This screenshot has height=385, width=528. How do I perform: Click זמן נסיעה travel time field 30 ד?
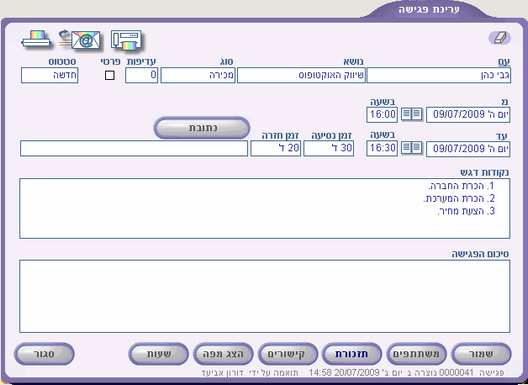(328, 148)
